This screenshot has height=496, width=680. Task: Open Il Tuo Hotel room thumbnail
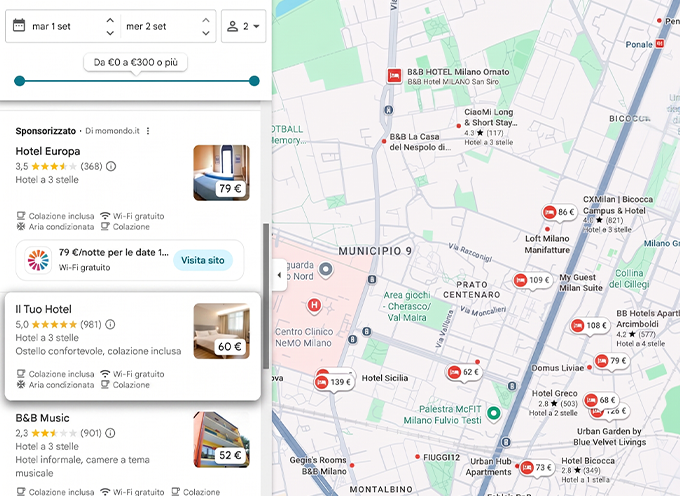(x=221, y=331)
